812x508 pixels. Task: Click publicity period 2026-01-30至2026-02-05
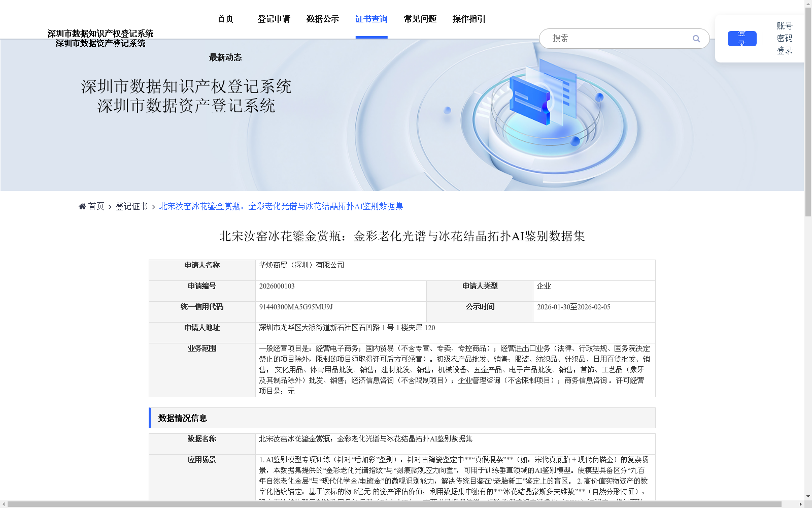click(x=573, y=307)
